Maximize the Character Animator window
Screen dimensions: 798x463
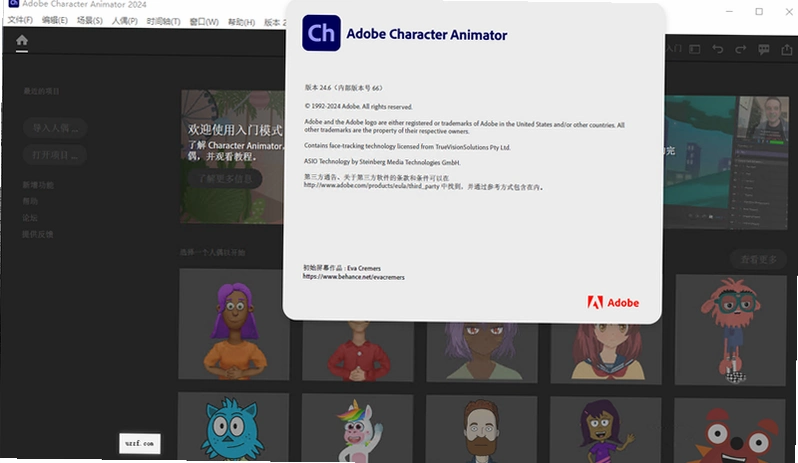759,12
